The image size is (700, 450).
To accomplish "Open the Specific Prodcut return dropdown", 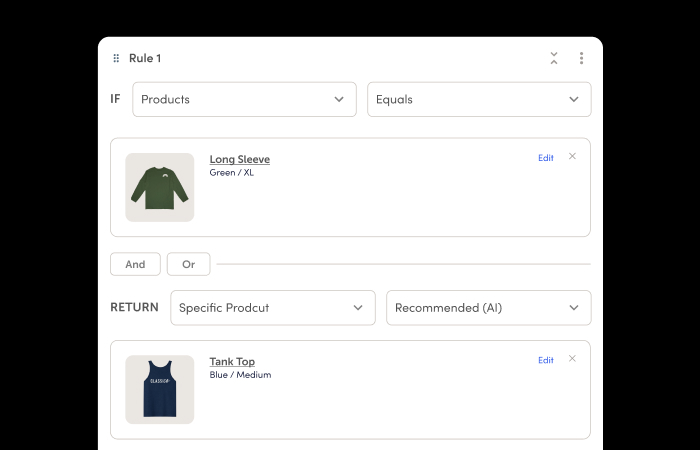I will click(x=273, y=308).
